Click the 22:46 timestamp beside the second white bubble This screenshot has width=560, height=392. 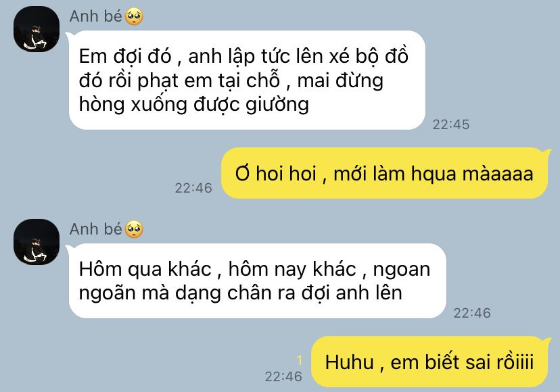tap(472, 313)
